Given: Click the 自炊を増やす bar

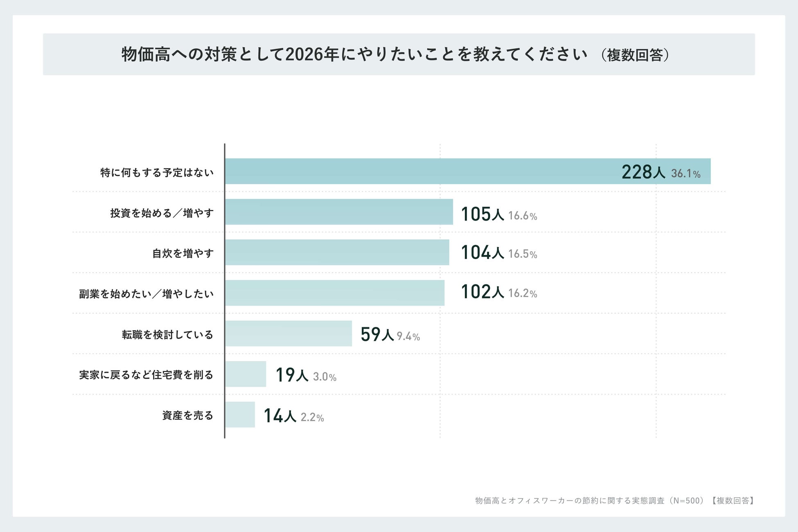Looking at the screenshot, I should [x=337, y=252].
